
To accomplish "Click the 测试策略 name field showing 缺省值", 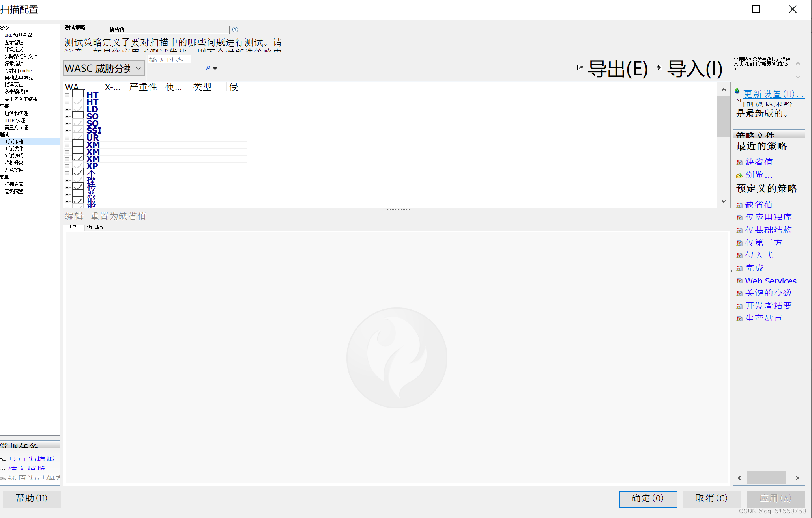I will point(169,30).
